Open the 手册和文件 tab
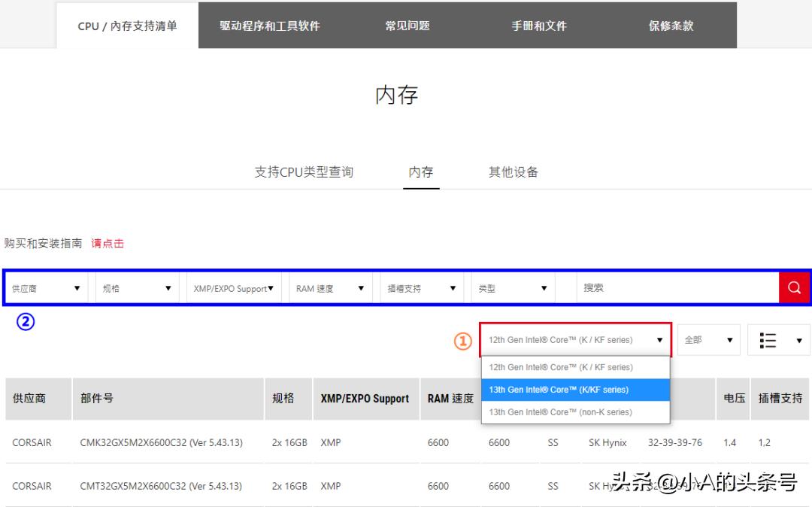The image size is (812, 507). coord(538,25)
